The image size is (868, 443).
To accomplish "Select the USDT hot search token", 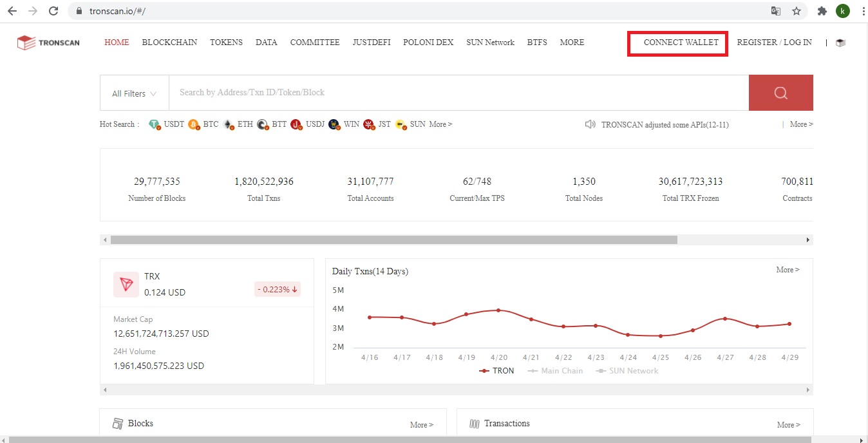I will tap(167, 124).
